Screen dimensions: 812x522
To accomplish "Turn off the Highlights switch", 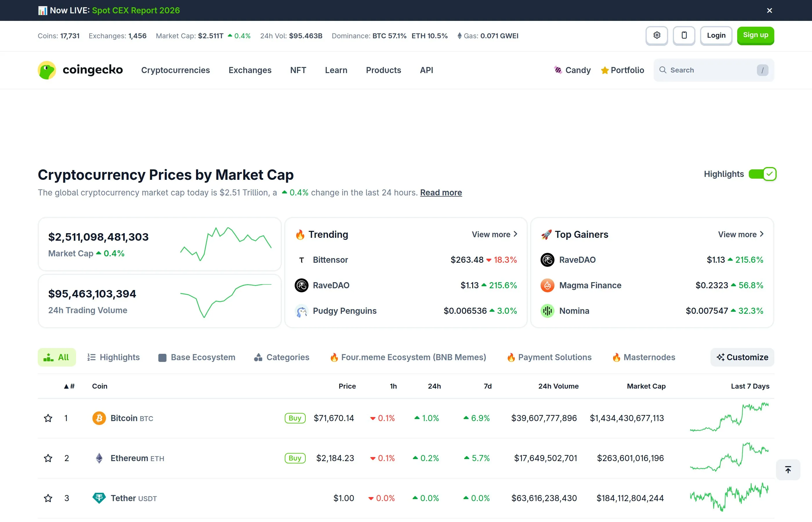I will (x=762, y=174).
